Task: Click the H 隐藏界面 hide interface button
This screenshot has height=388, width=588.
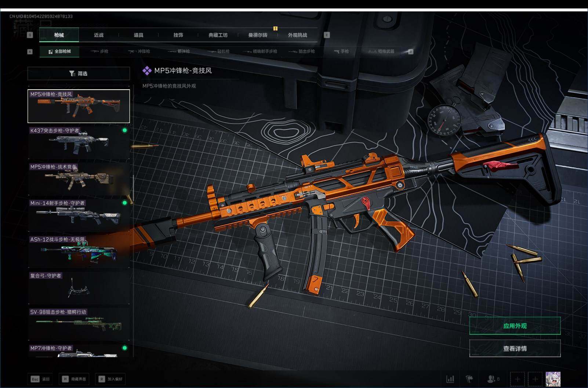Action: coord(74,379)
